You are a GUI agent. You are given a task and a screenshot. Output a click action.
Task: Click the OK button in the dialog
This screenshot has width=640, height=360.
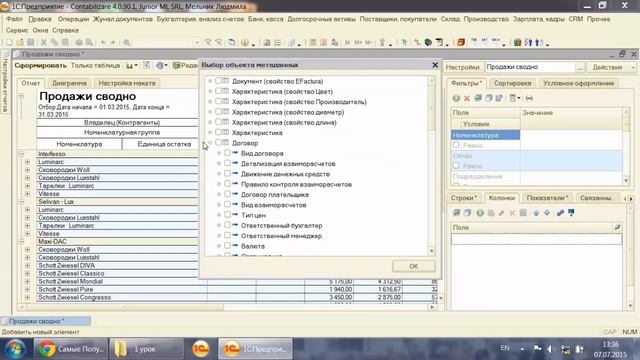[413, 266]
